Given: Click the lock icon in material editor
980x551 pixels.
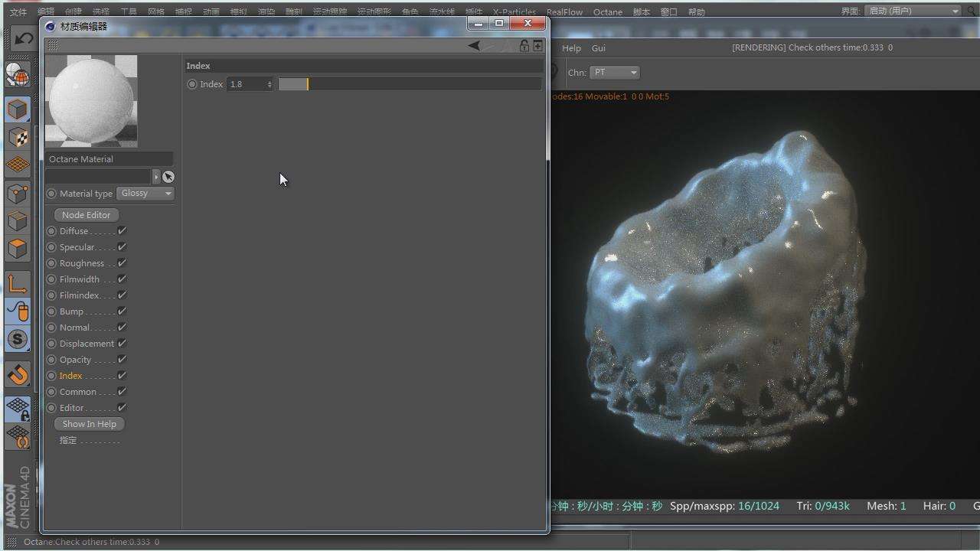Looking at the screenshot, I should coord(524,46).
